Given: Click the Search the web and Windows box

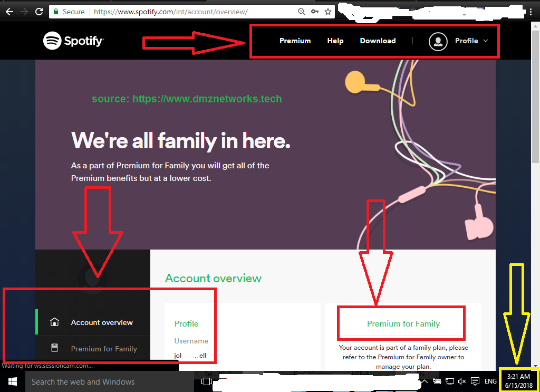Looking at the screenshot, I should [x=110, y=381].
